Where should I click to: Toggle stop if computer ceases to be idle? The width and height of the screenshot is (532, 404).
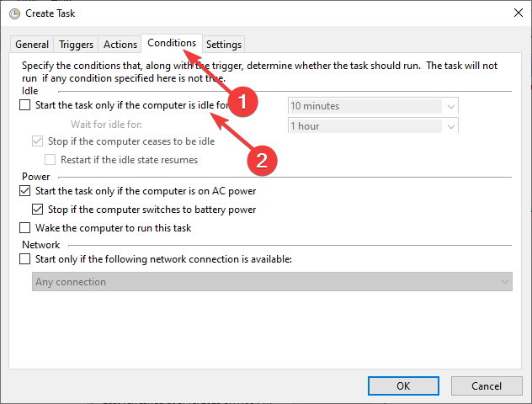click(37, 141)
